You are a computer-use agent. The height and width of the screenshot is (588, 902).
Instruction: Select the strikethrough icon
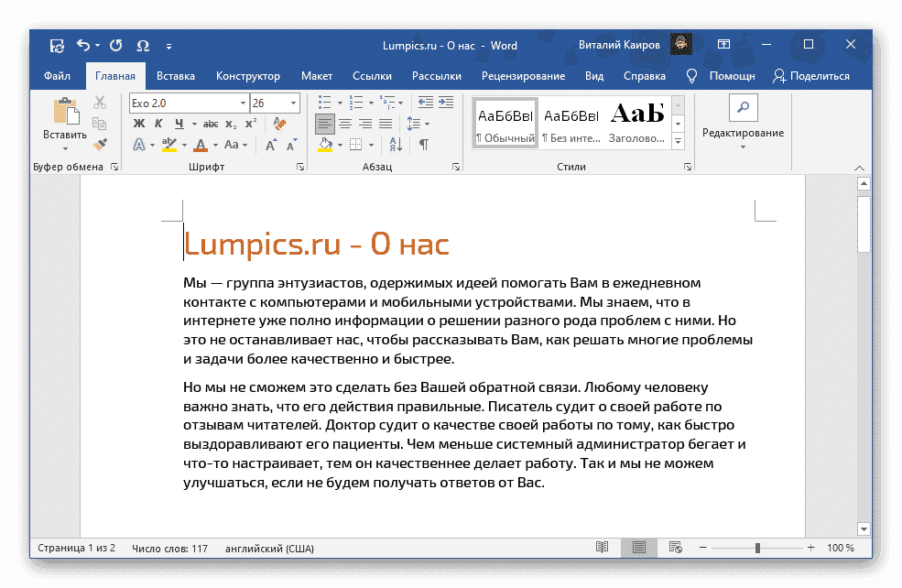point(212,123)
